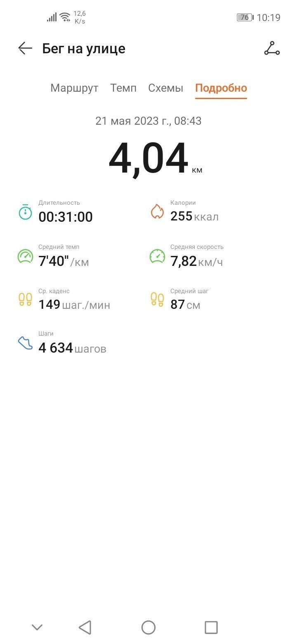Open the share route icon
The image size is (297, 644).
tap(272, 48)
